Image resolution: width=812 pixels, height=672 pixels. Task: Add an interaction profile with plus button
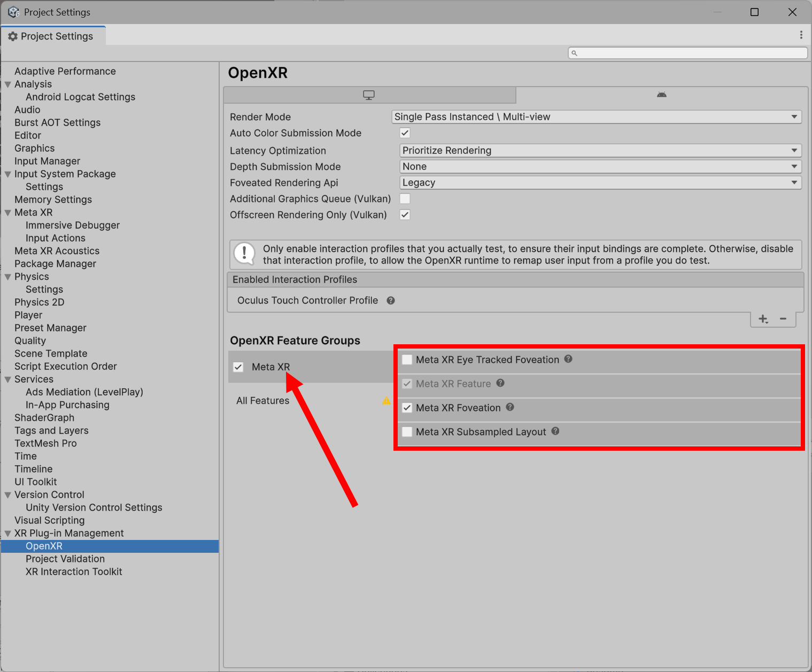pos(763,319)
